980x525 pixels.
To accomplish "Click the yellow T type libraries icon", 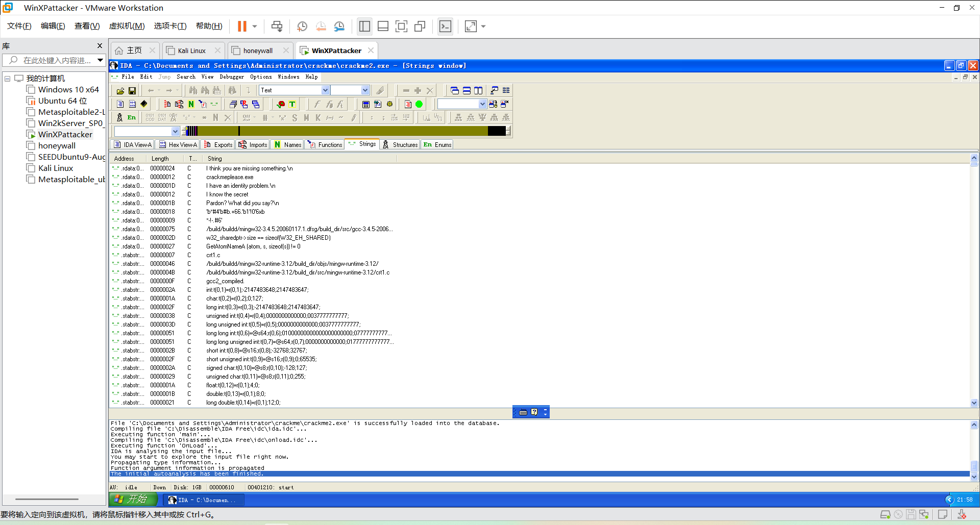I will (x=292, y=104).
